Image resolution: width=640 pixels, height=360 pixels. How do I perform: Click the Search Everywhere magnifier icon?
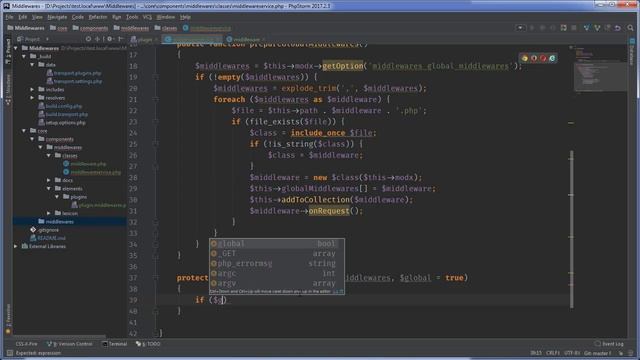pyautogui.click(x=630, y=28)
